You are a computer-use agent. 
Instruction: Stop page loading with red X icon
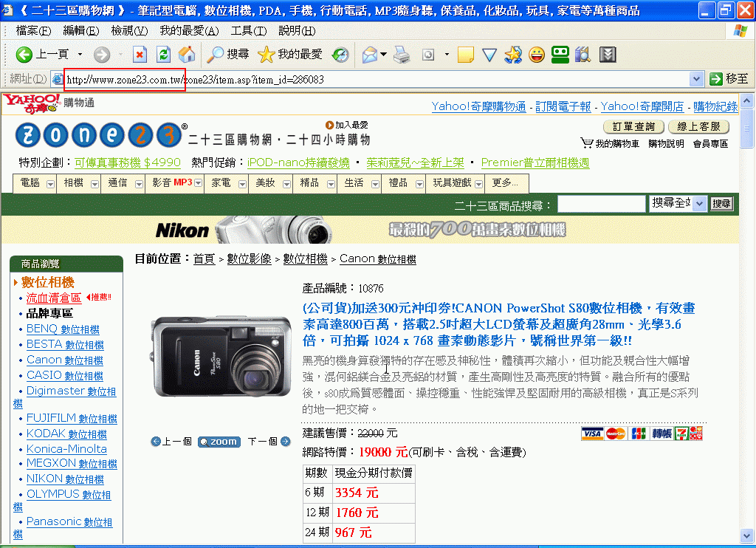click(140, 55)
